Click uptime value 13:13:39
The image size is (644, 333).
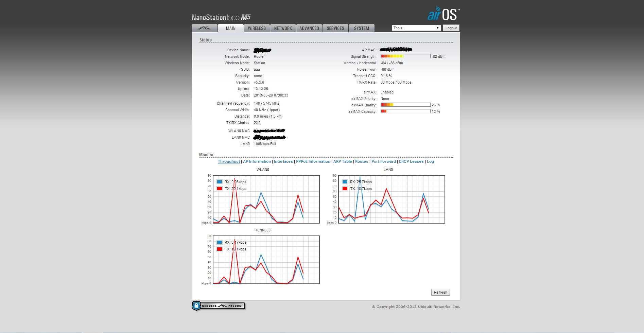point(261,89)
